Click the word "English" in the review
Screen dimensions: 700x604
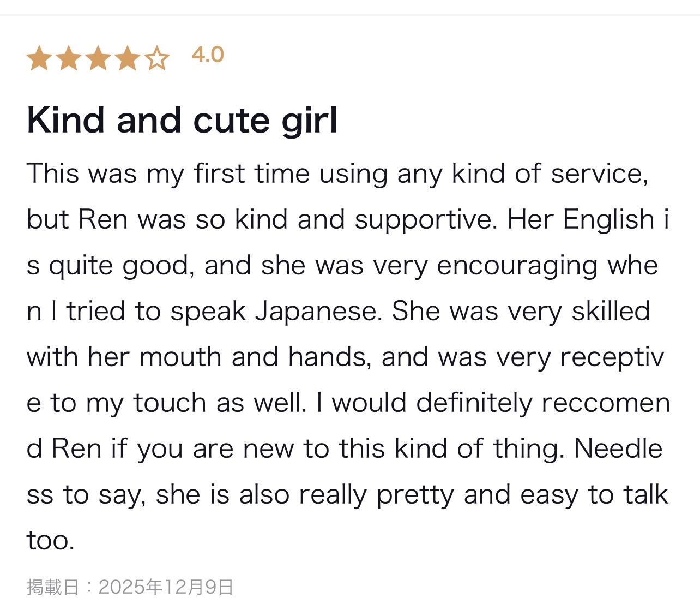608,219
